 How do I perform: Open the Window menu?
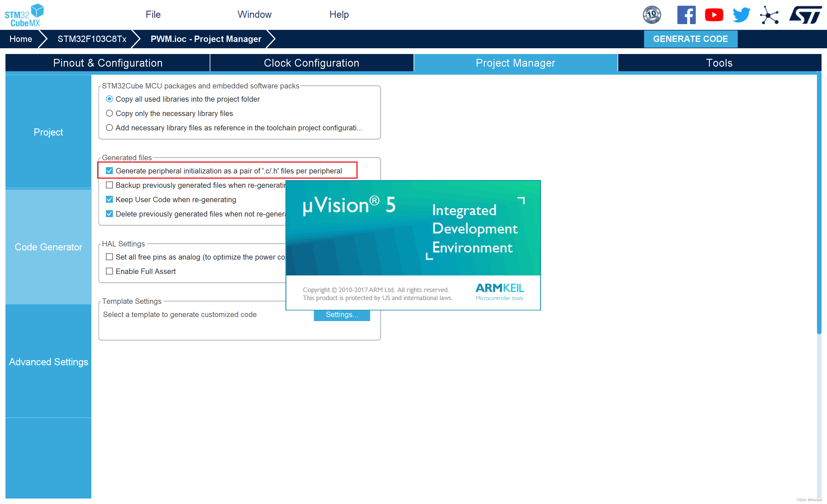[x=254, y=14]
